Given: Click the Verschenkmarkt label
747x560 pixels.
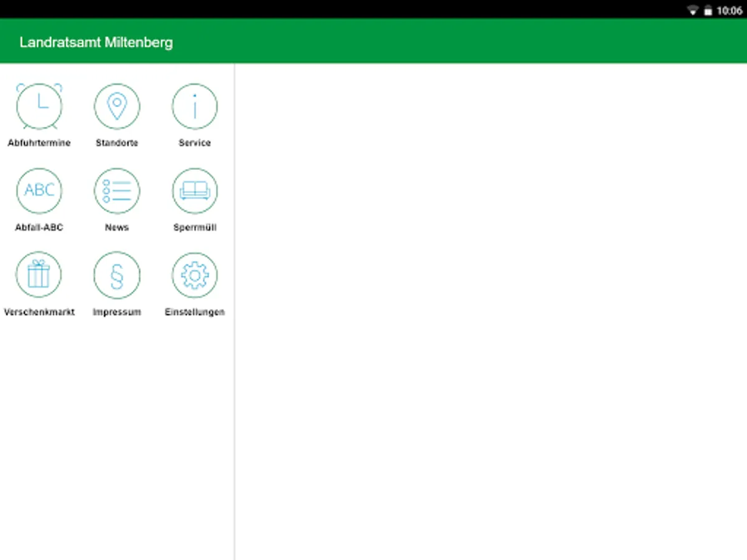Looking at the screenshot, I should pyautogui.click(x=39, y=312).
